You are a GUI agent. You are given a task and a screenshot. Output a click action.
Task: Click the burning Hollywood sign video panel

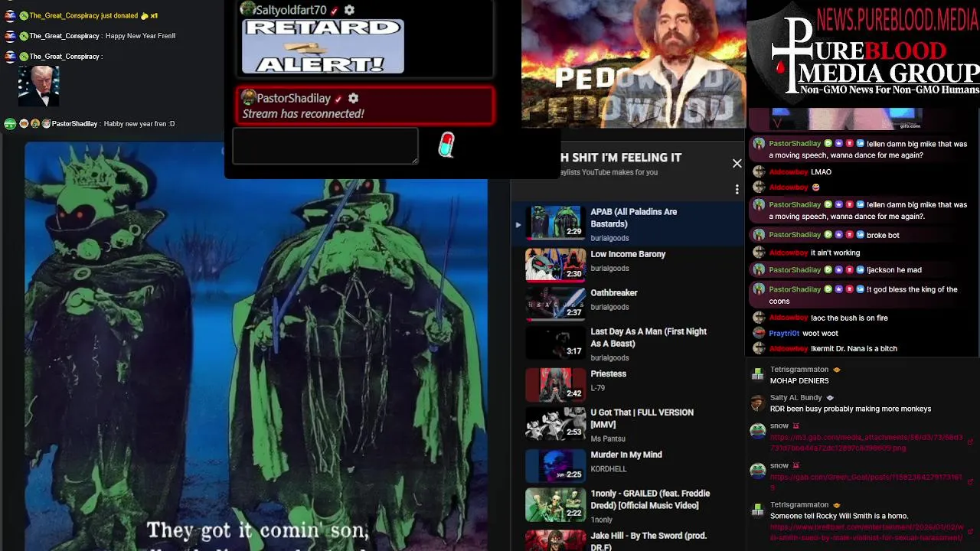[x=633, y=64]
